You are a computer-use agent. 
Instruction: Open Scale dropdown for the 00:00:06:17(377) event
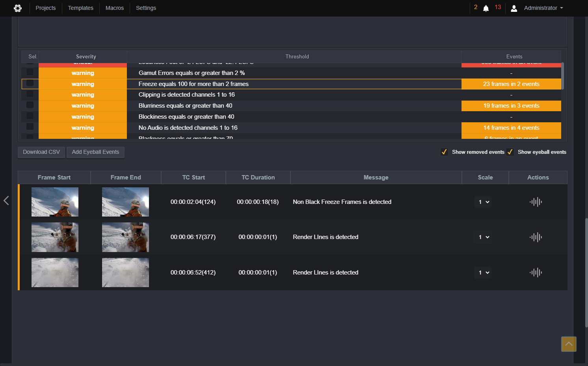pyautogui.click(x=483, y=237)
